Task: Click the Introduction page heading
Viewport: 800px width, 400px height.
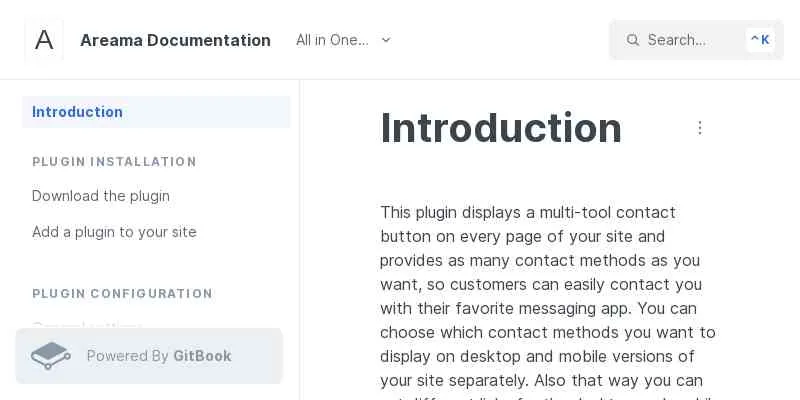Action: (501, 128)
